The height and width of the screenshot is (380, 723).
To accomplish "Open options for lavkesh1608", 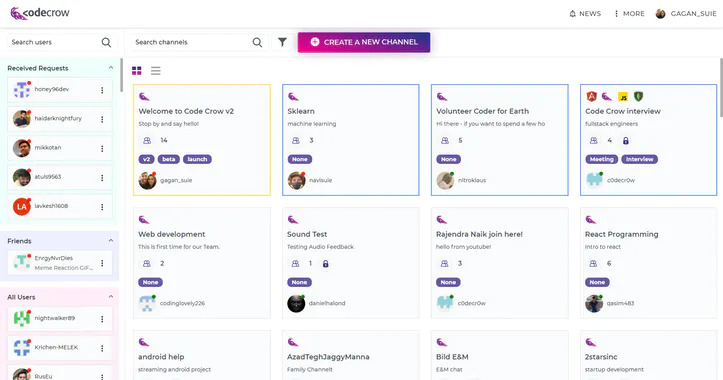I will tap(102, 207).
